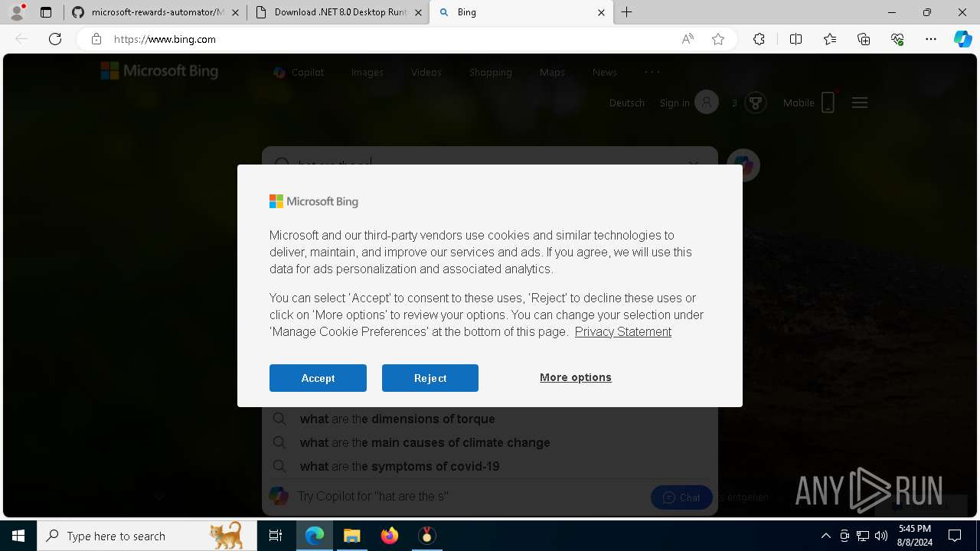The height and width of the screenshot is (551, 980).
Task: Refresh the current page
Action: 55,39
